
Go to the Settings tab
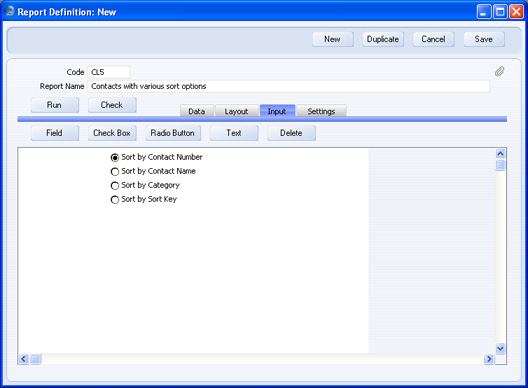click(x=321, y=111)
